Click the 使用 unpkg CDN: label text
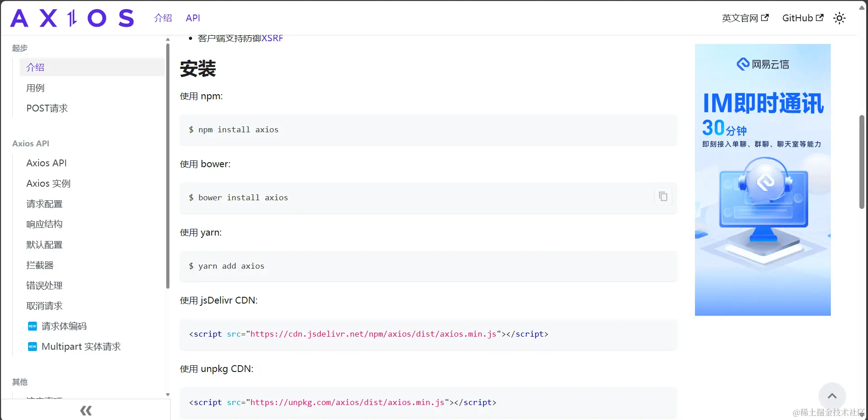 (217, 369)
